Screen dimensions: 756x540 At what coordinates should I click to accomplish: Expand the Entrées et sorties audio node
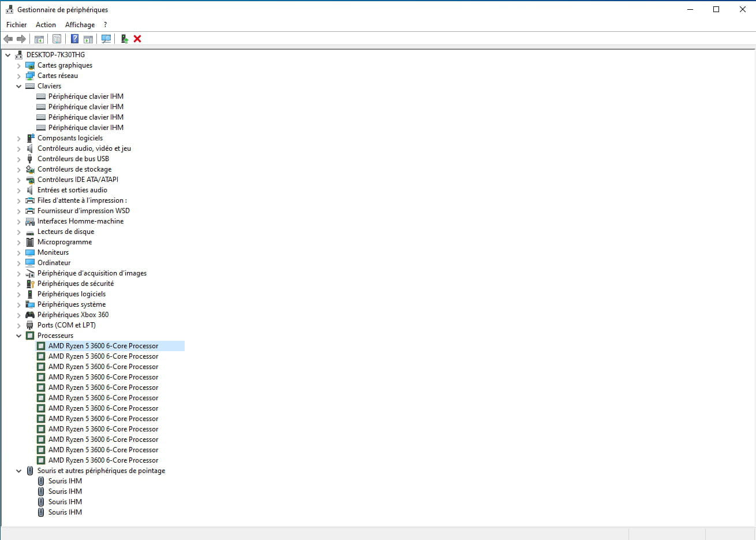tap(18, 190)
